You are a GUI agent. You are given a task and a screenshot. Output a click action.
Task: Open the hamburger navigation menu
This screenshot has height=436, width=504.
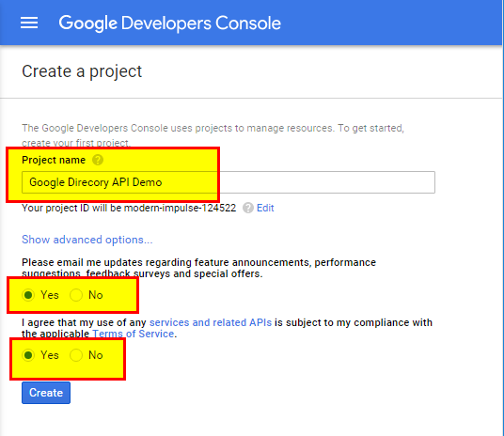[x=29, y=23]
